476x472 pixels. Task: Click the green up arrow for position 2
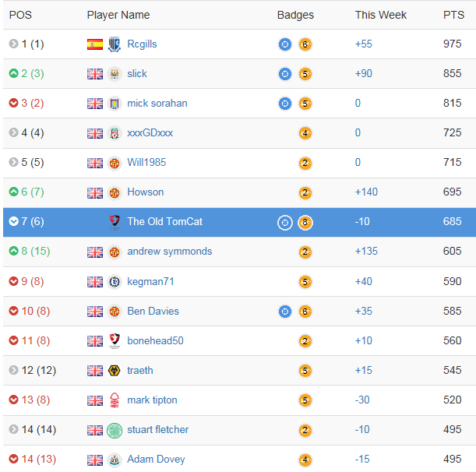coord(13,74)
